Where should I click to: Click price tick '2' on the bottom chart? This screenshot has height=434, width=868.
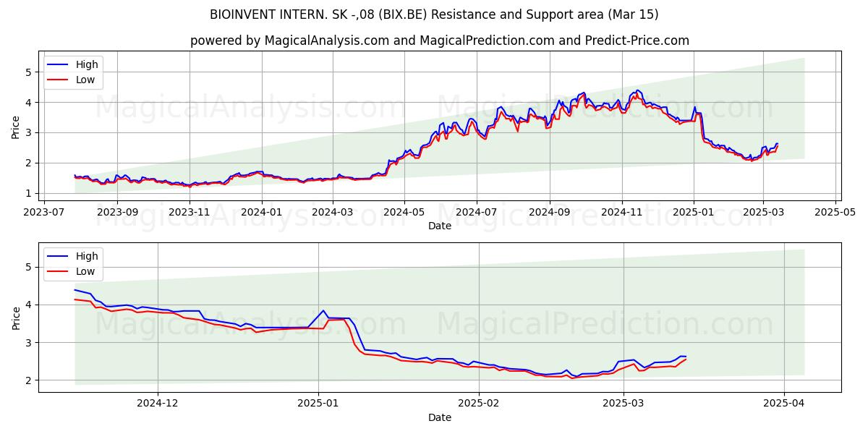click(x=30, y=380)
